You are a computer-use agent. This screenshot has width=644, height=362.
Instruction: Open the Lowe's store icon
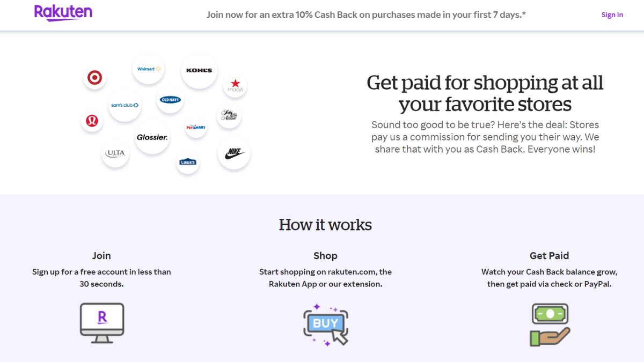pyautogui.click(x=187, y=162)
